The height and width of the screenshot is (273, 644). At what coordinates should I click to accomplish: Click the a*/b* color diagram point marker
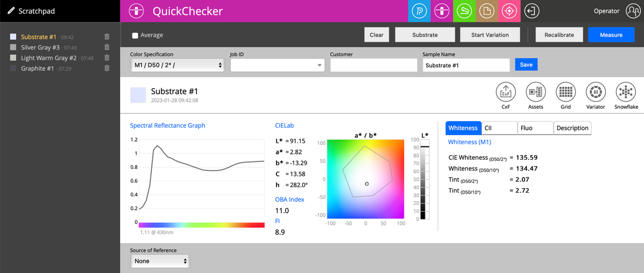point(367,184)
